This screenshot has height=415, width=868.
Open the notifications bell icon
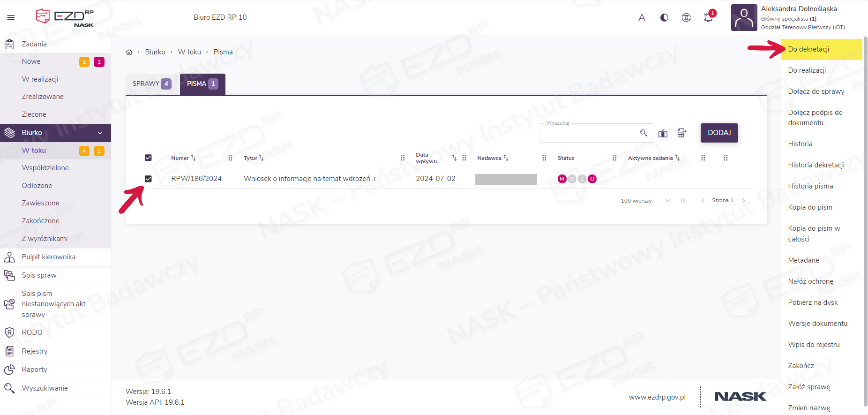(708, 18)
